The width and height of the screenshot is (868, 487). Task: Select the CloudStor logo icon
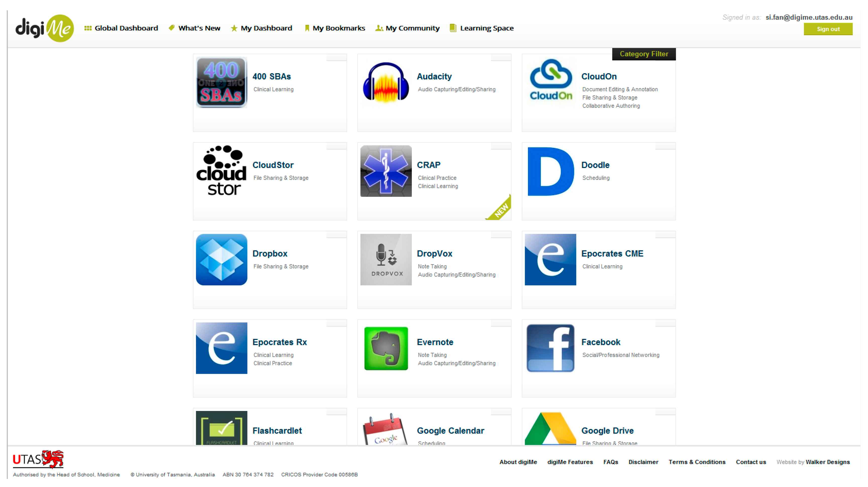pyautogui.click(x=221, y=171)
